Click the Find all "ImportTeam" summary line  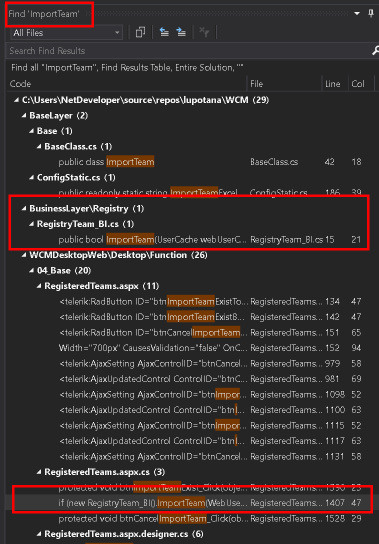pos(127,67)
